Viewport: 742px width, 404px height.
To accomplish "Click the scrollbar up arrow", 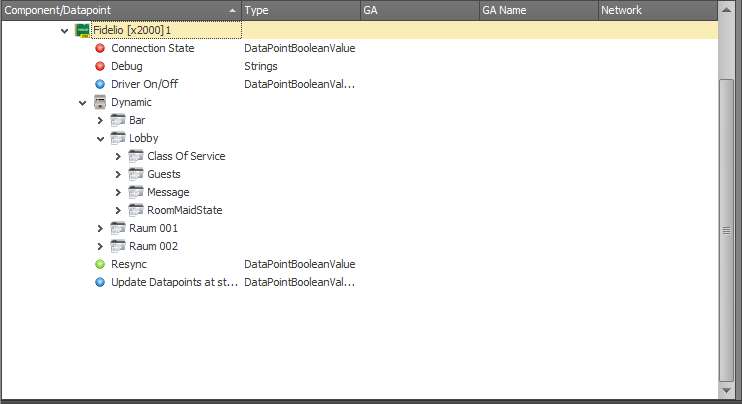I will click(x=726, y=9).
